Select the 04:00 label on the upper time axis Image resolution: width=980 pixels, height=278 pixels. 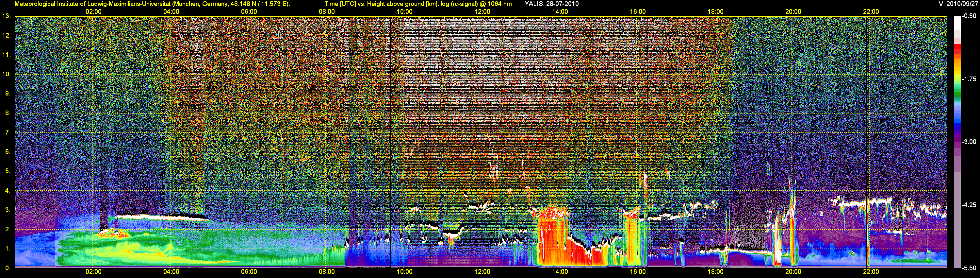(171, 12)
